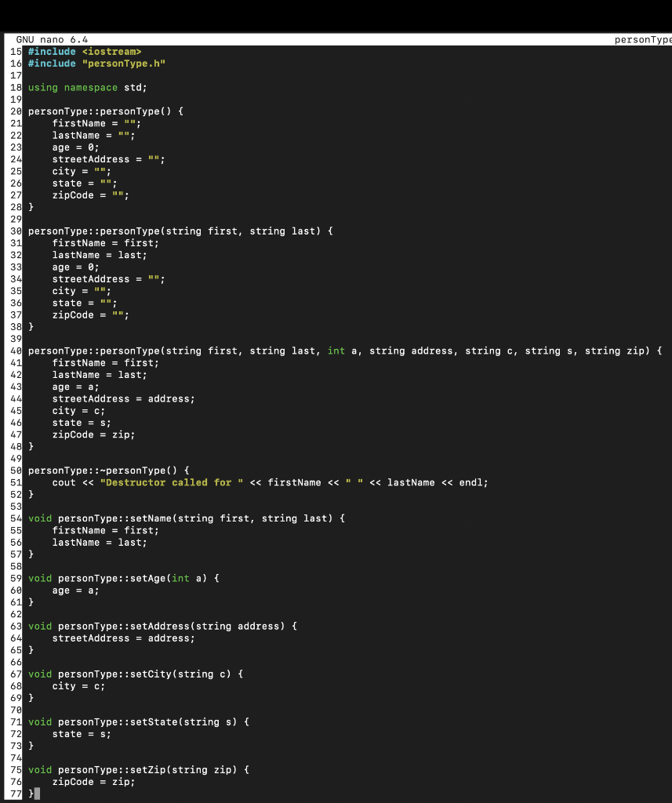The height and width of the screenshot is (803, 672).
Task: Click the int keyword on line 39
Action: click(335, 351)
